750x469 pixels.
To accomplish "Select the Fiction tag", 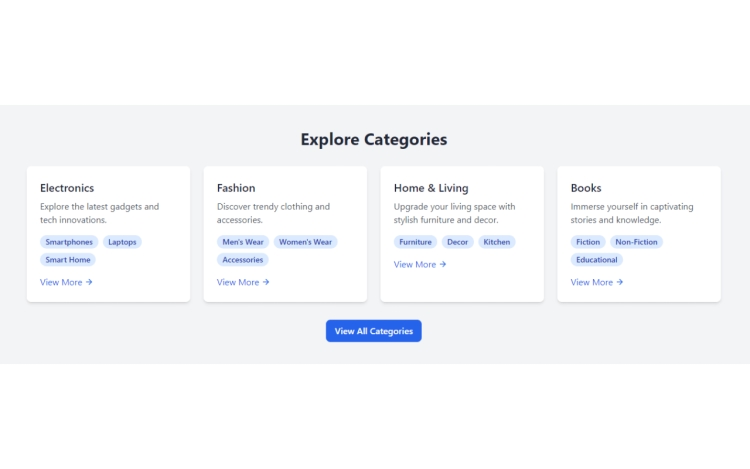I will (588, 242).
